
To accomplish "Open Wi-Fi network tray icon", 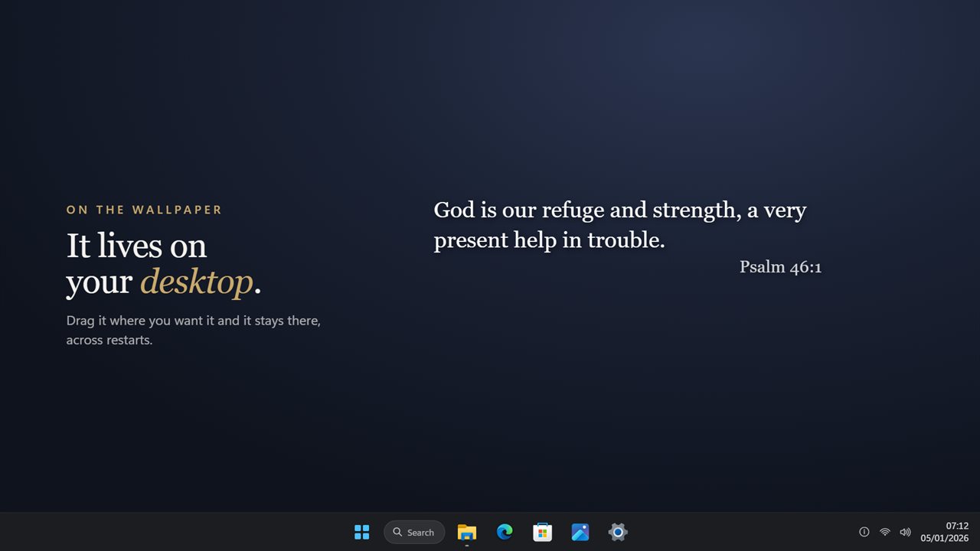I will tap(885, 532).
